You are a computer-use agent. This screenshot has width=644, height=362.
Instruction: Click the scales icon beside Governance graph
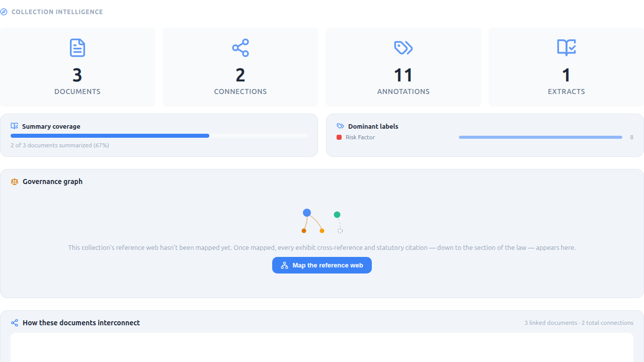tap(15, 182)
